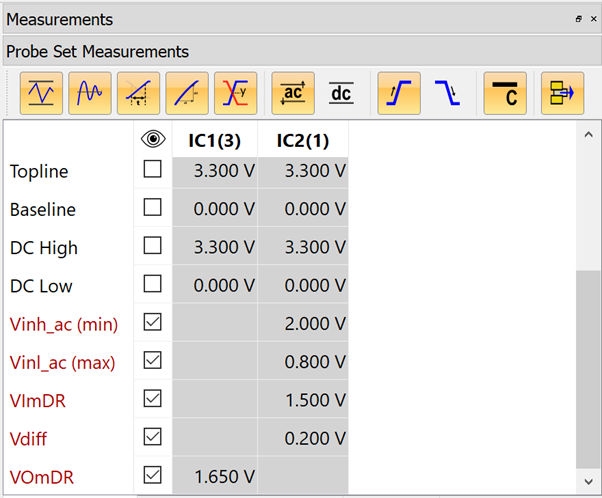Toggle the DC measurements icon
The width and height of the screenshot is (602, 498).
point(342,93)
